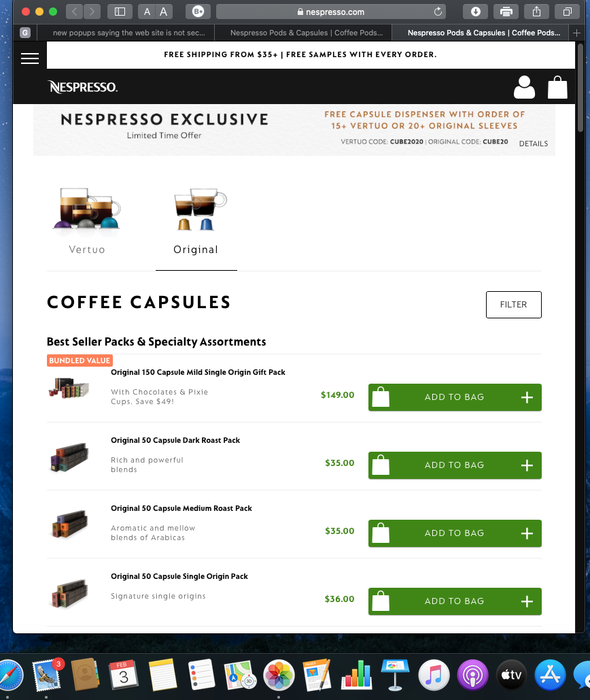
Task: Open the Medium Roast Pack thumbnail image
Action: tap(69, 524)
